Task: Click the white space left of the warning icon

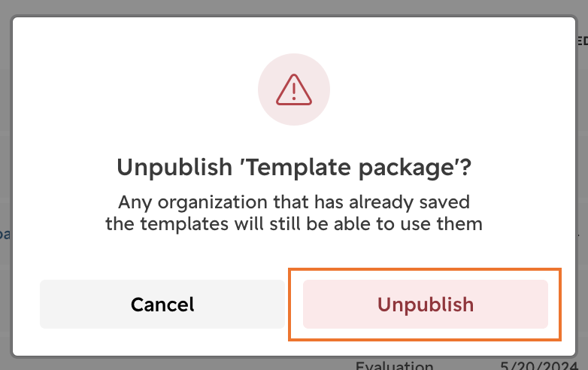Action: tap(135, 89)
